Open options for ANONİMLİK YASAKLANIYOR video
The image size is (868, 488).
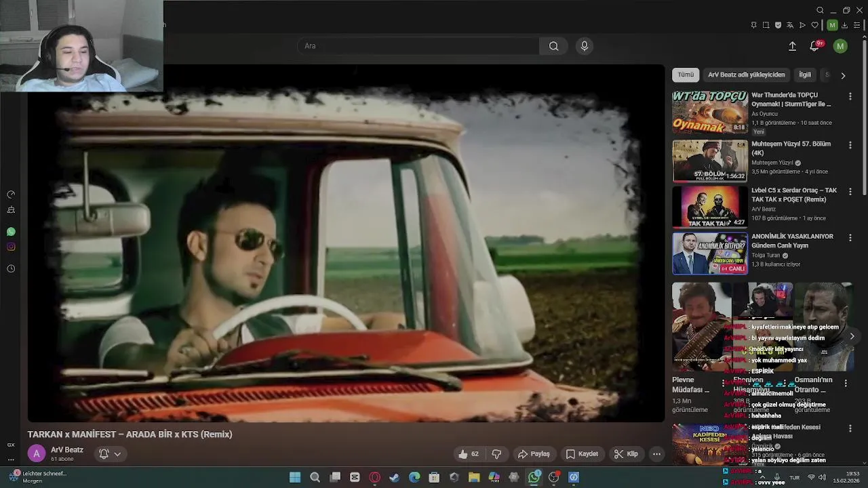(x=850, y=238)
